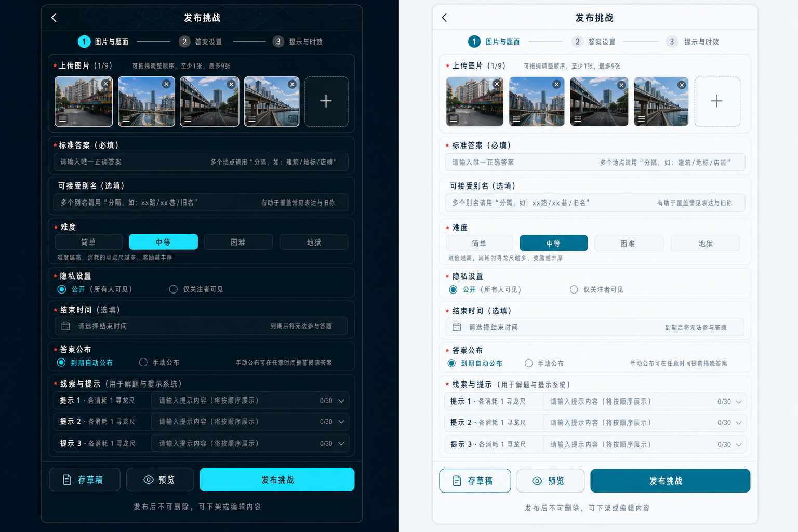Click 存草稿 button in dark panel

[85, 480]
